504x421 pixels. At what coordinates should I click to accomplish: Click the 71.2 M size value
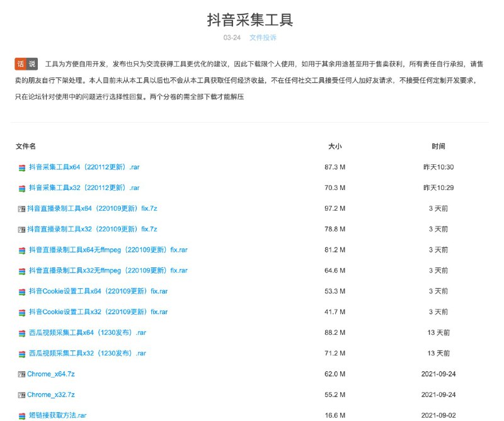[x=335, y=353]
